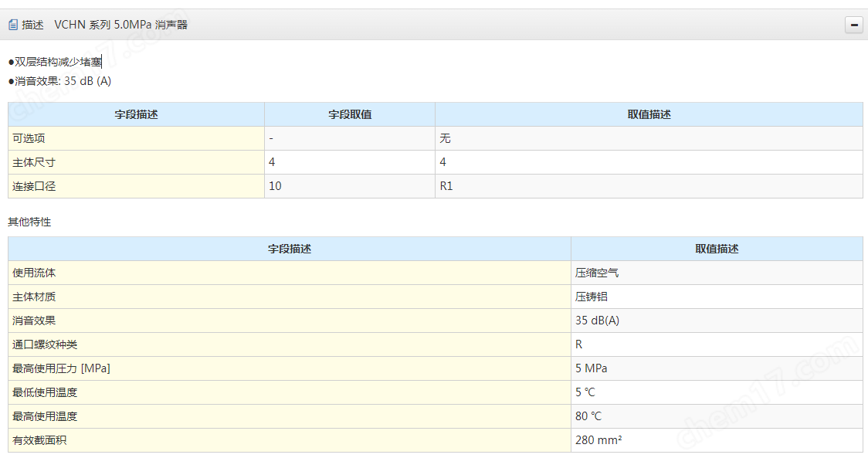Click the '5 ℃' value cell
868x458 pixels.
tap(717, 392)
